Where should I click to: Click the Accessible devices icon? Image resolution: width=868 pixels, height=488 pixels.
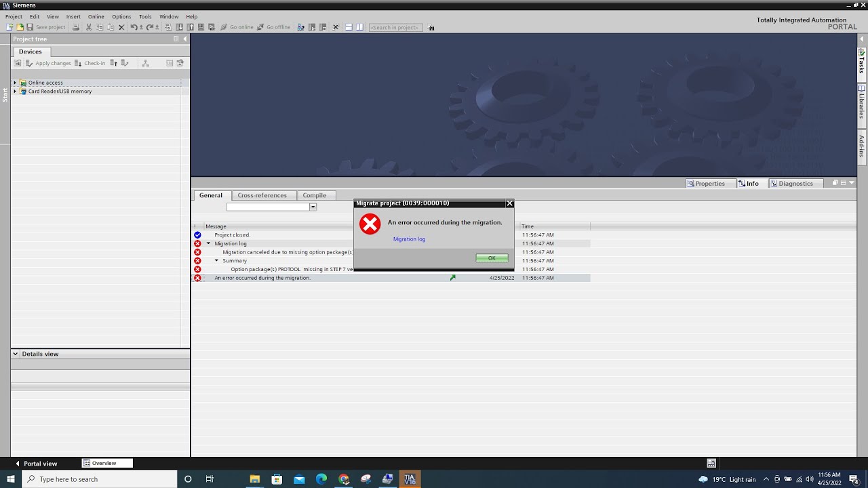(x=300, y=27)
